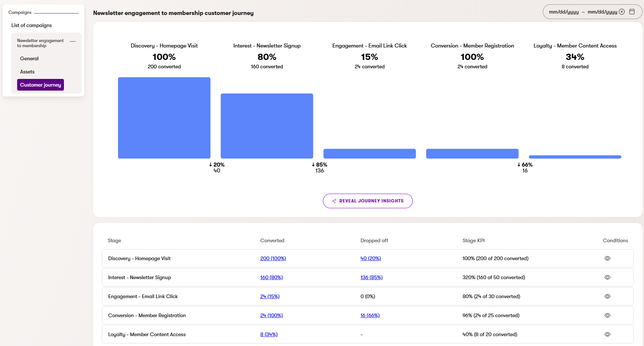Viewport: 644px width, 346px height.
Task: Click the REVEAL JOURNEY INSIGHTS button
Action: coord(367,201)
